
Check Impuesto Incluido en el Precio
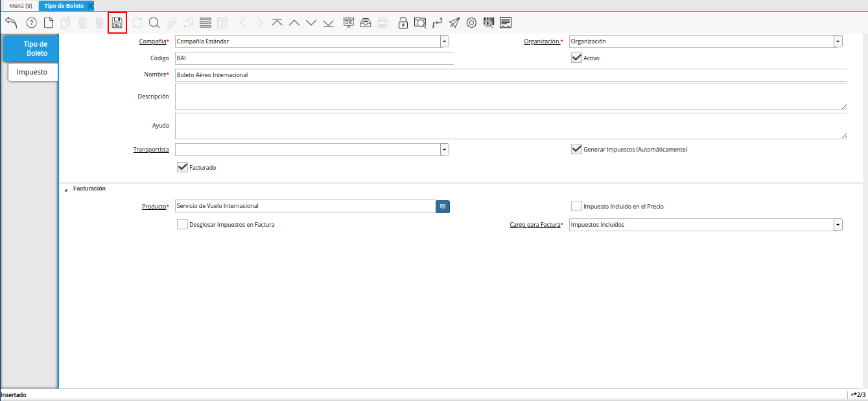pyautogui.click(x=576, y=206)
